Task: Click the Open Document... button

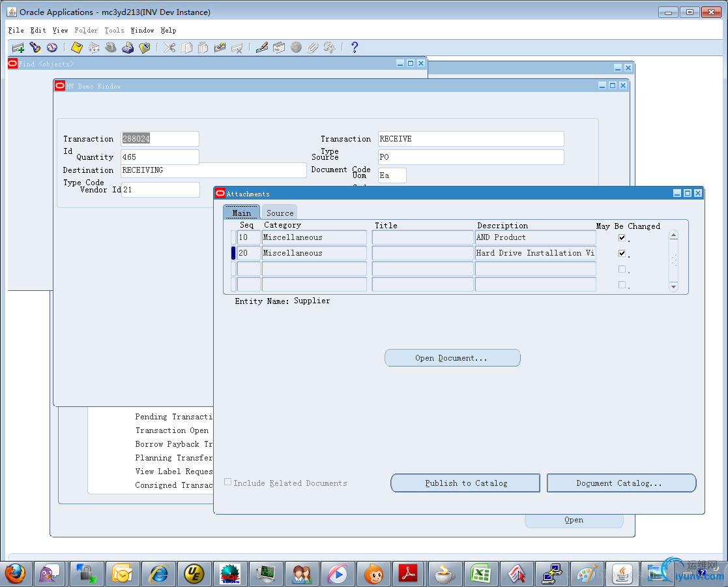Action: [x=452, y=358]
